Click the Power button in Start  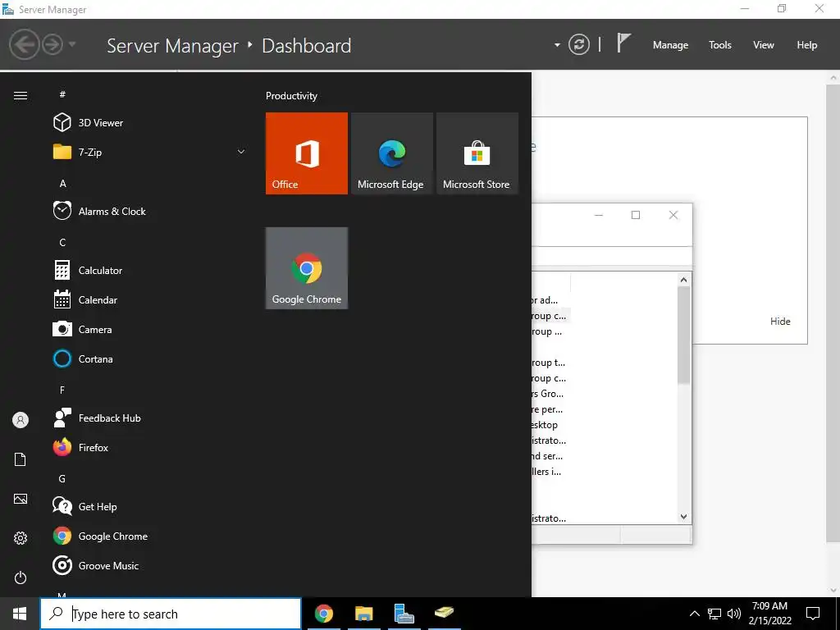click(x=21, y=577)
